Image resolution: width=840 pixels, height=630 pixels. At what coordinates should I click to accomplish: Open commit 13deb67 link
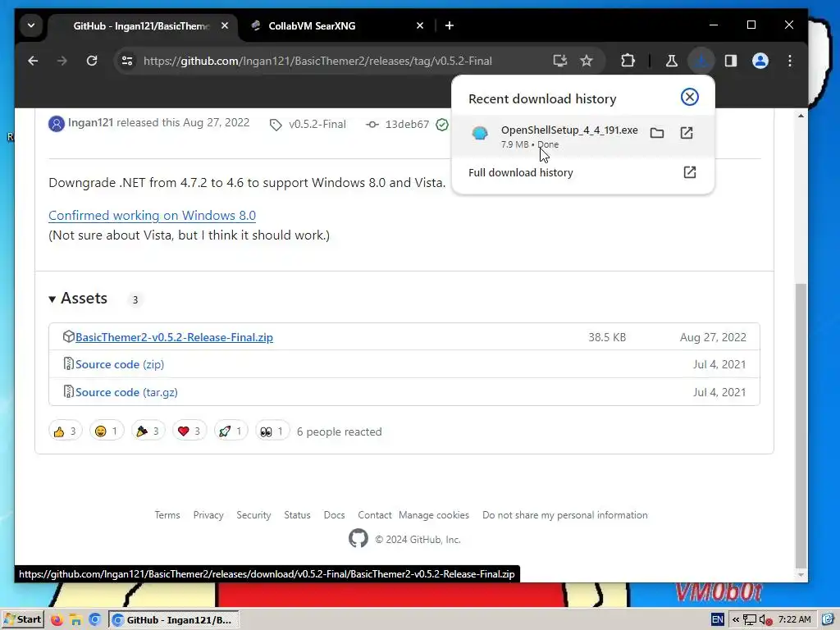(x=407, y=125)
